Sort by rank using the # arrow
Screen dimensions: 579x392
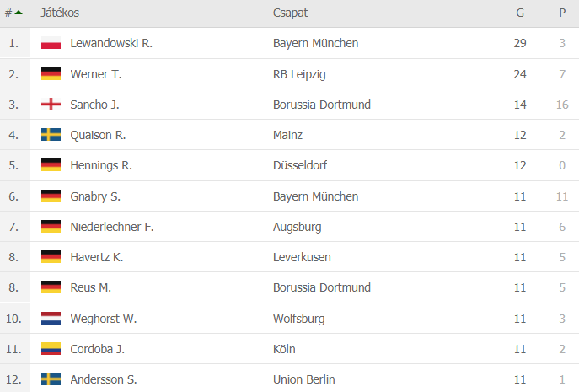[13, 13]
